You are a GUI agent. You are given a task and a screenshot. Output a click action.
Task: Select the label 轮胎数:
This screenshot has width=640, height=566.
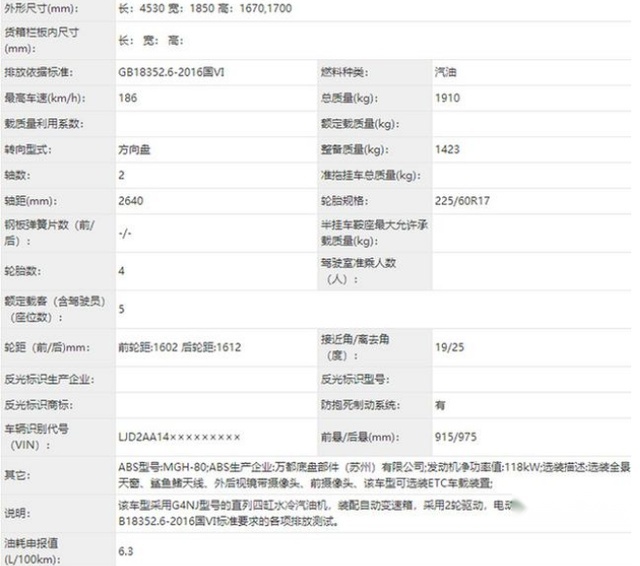(x=22, y=271)
